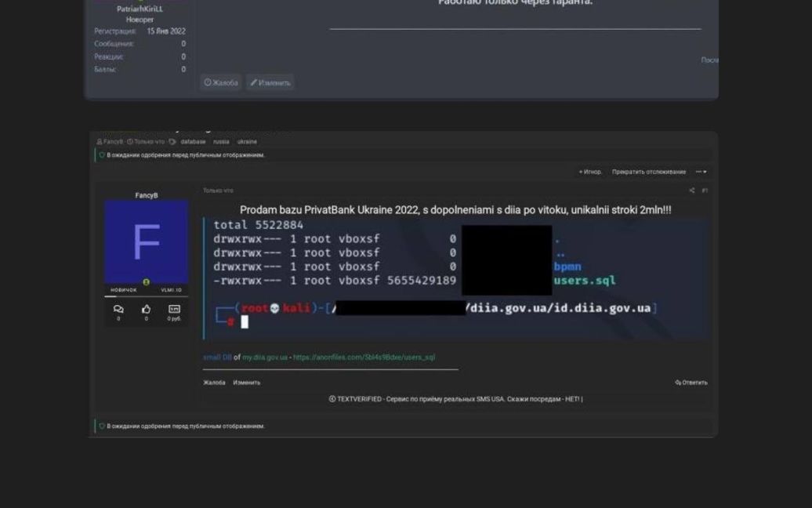Click the balance card icon showing 0 руб
The image size is (812, 508).
coord(174,309)
